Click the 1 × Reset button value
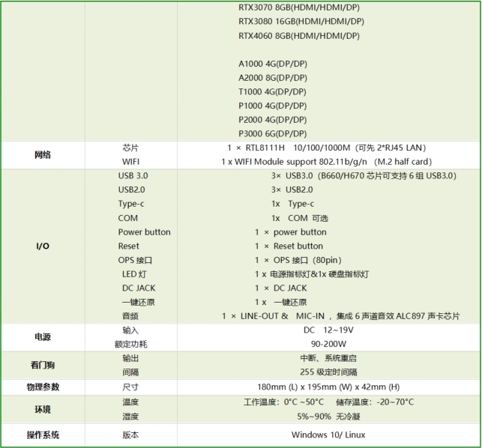Viewport: 482px width, 448px height. tap(289, 246)
